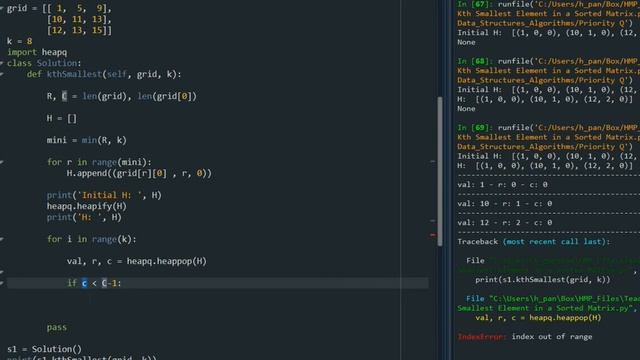Click the 'R, C = len(grid), len(grid[0])' line
This screenshot has width=640, height=360.
pyautogui.click(x=122, y=96)
